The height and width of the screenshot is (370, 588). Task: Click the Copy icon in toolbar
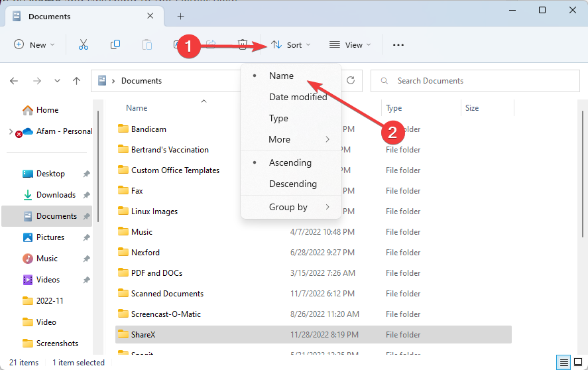(x=115, y=44)
